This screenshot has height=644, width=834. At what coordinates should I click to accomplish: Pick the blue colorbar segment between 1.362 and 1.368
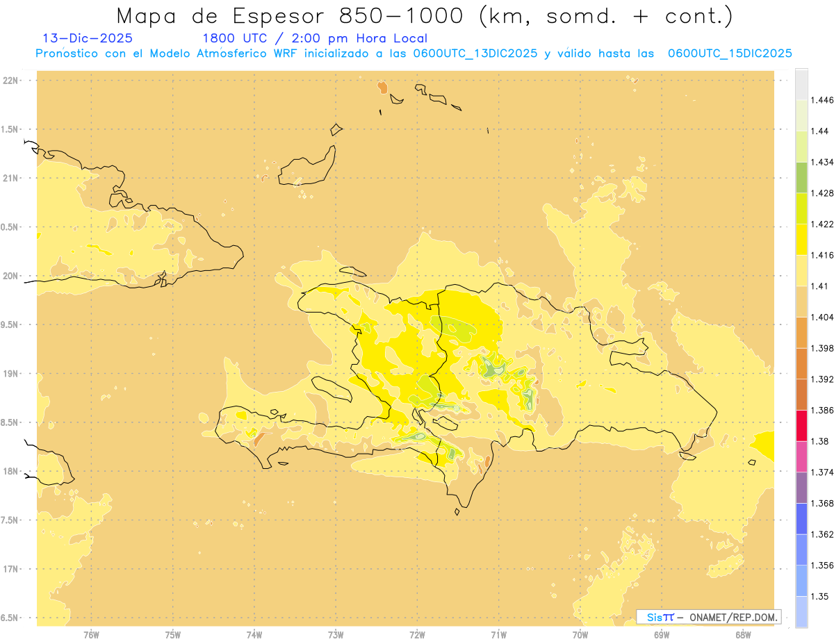point(801,518)
